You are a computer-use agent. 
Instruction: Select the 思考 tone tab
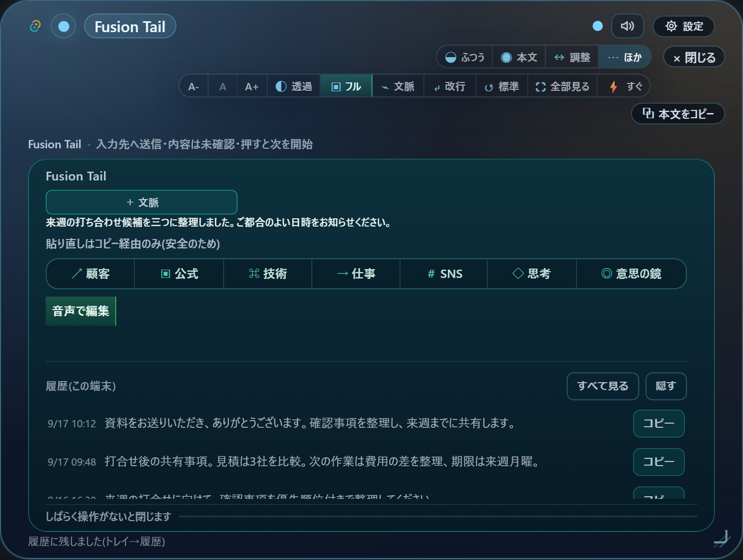click(532, 274)
